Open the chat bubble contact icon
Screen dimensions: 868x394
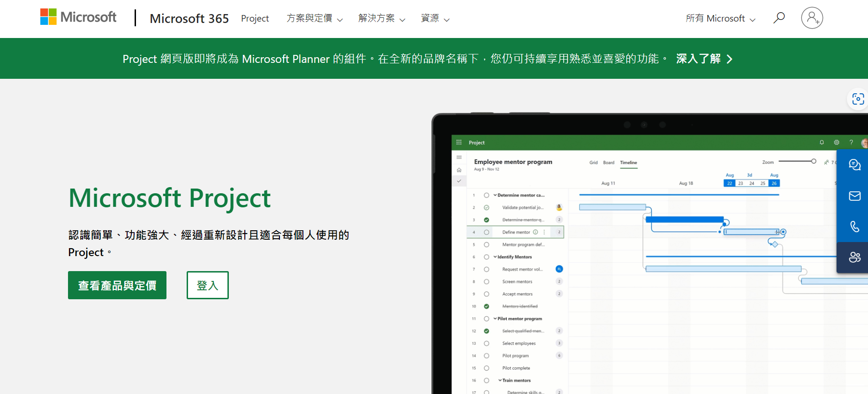tap(854, 165)
